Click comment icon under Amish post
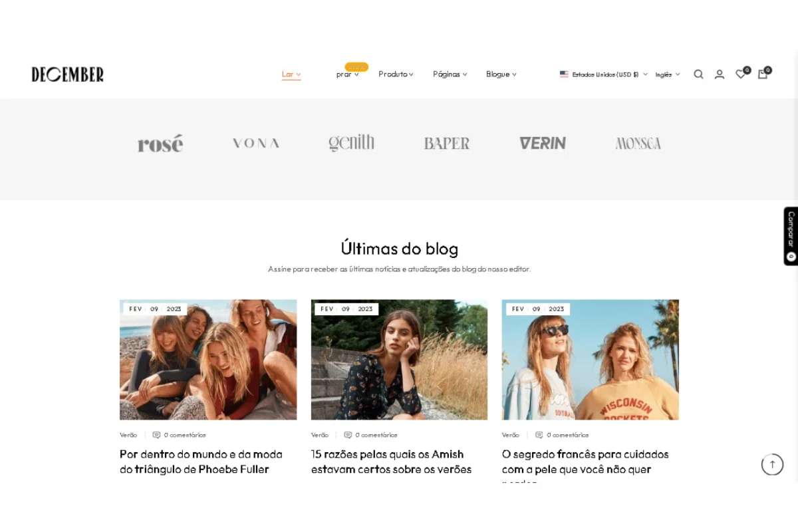Image resolution: width=798 pixels, height=532 pixels. point(348,435)
